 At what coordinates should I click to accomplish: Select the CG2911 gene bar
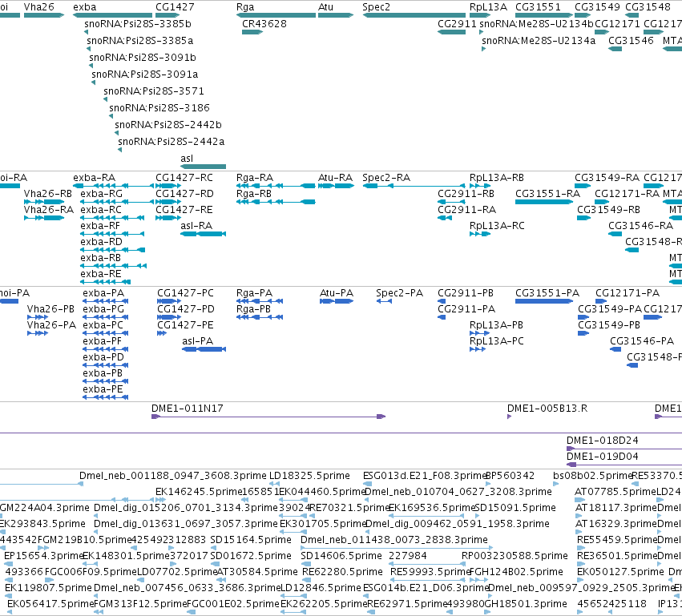[x=451, y=32]
